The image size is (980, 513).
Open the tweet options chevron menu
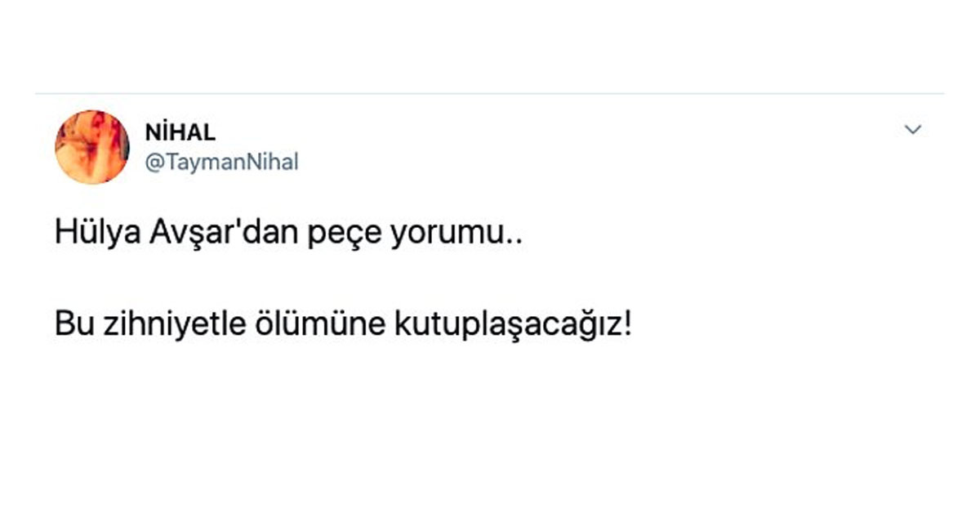pyautogui.click(x=914, y=130)
